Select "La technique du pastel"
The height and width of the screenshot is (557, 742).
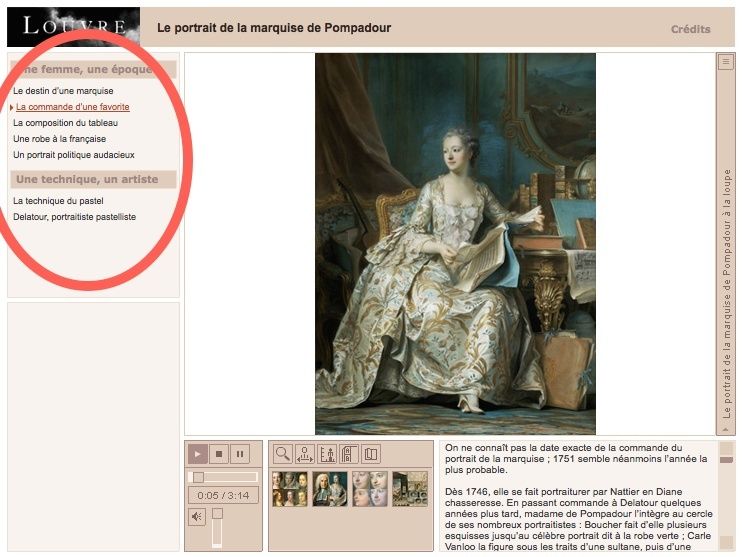58,201
